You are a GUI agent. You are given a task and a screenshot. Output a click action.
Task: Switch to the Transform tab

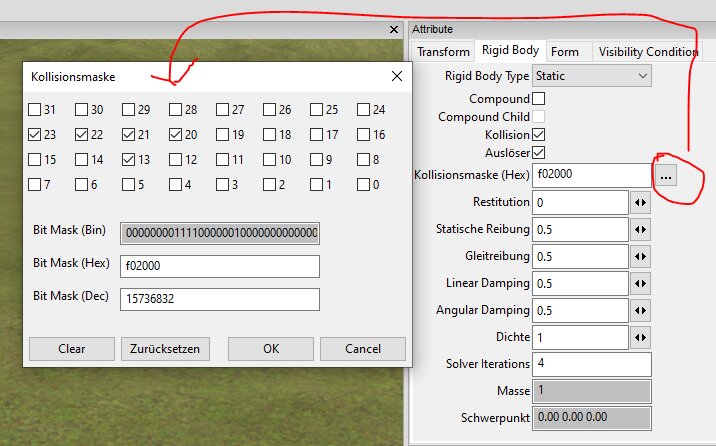443,52
